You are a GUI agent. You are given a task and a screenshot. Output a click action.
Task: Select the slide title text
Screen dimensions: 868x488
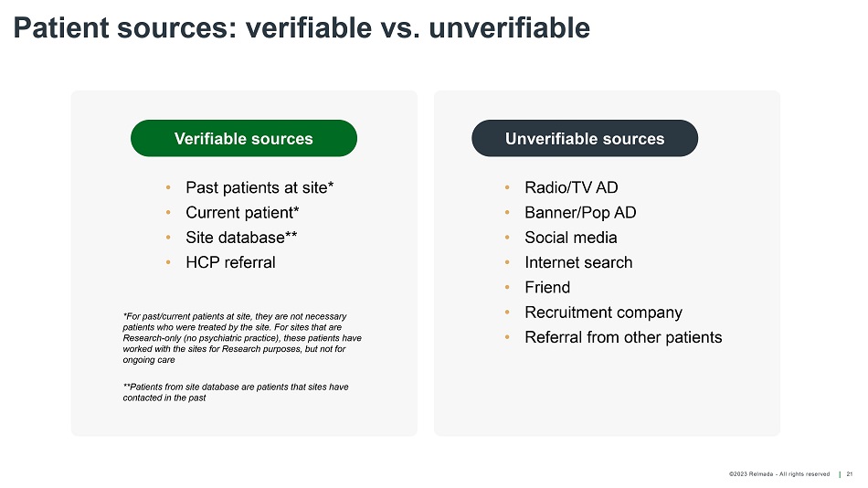tap(302, 28)
